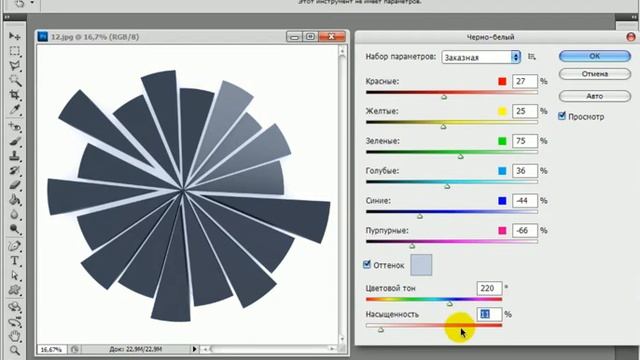
Task: Close the Черно-белый dialog
Action: tap(631, 37)
